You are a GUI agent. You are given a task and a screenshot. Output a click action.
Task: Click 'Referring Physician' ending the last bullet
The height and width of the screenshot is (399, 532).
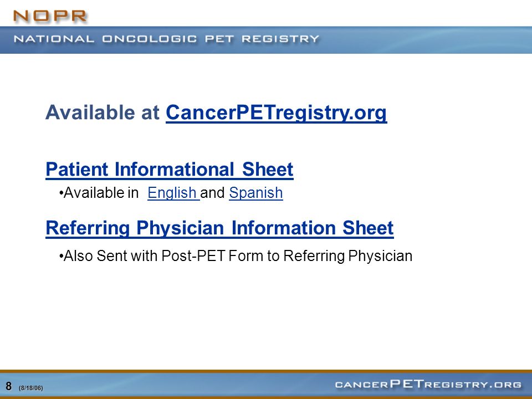[348, 256]
